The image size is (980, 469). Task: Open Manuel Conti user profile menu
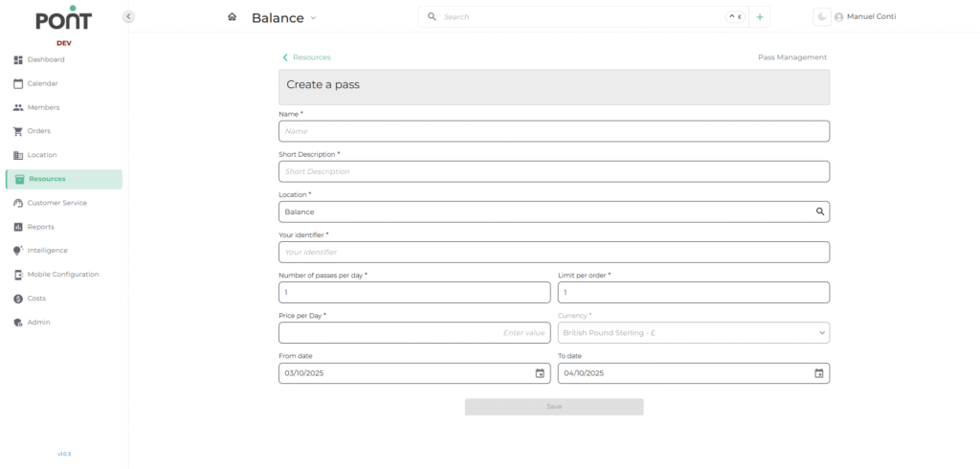(x=865, y=17)
